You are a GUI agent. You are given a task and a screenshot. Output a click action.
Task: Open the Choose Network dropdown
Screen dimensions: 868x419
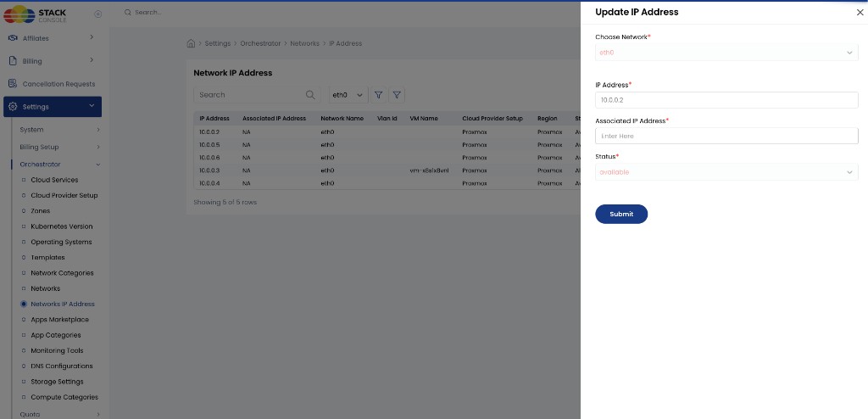(726, 53)
